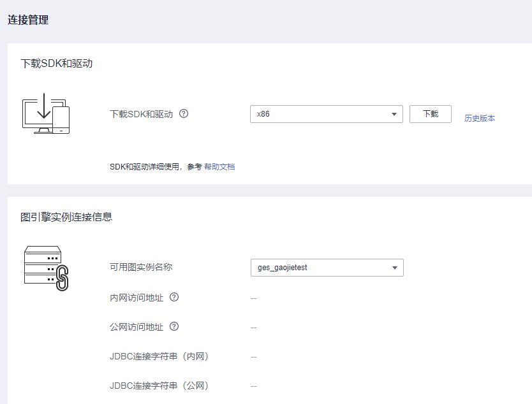Viewport: 532px width, 404px height.
Task: Click the 下载SDK和驱动 section heading
Action: (x=57, y=63)
